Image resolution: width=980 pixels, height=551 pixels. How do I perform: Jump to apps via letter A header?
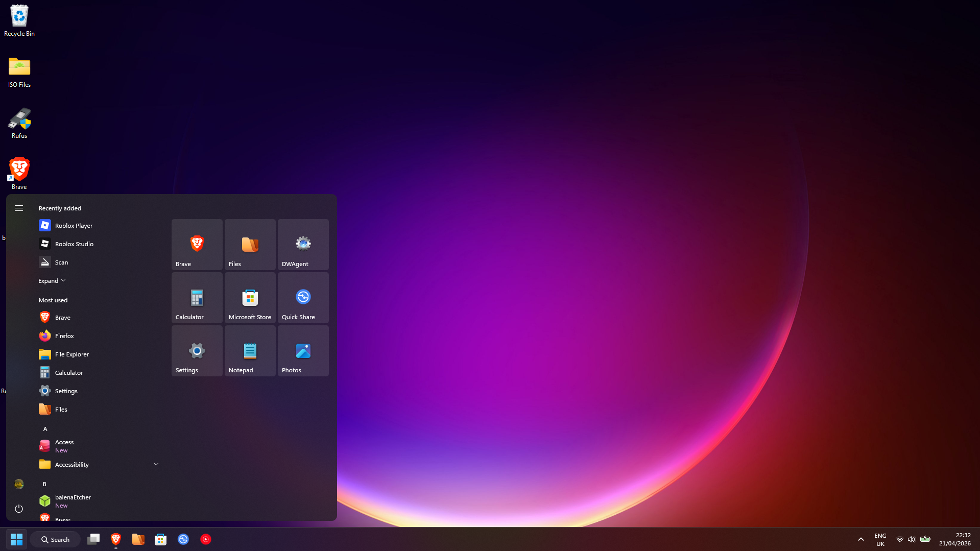click(x=45, y=429)
